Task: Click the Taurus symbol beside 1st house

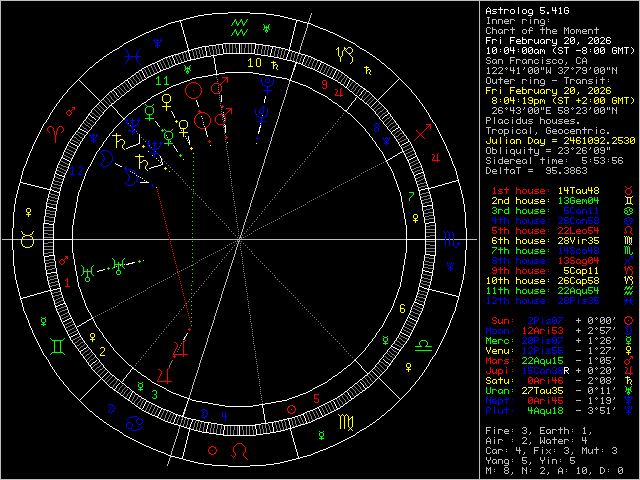Action: 627,189
